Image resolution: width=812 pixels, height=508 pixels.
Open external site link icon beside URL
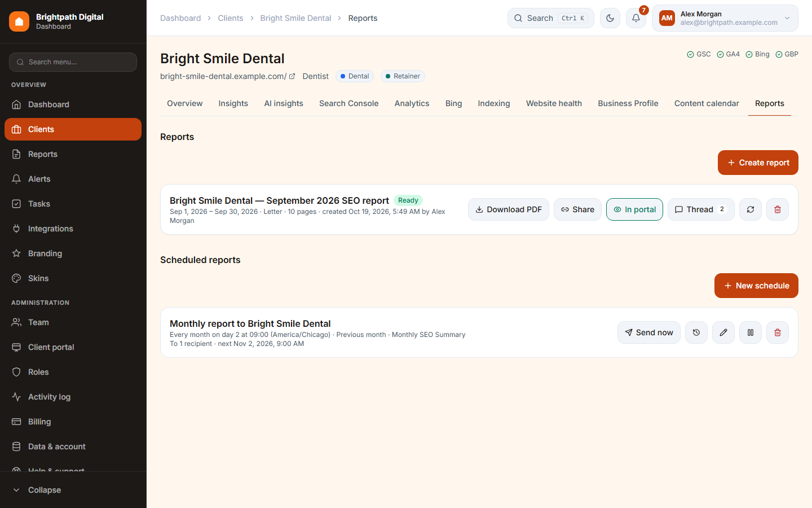[x=292, y=76]
